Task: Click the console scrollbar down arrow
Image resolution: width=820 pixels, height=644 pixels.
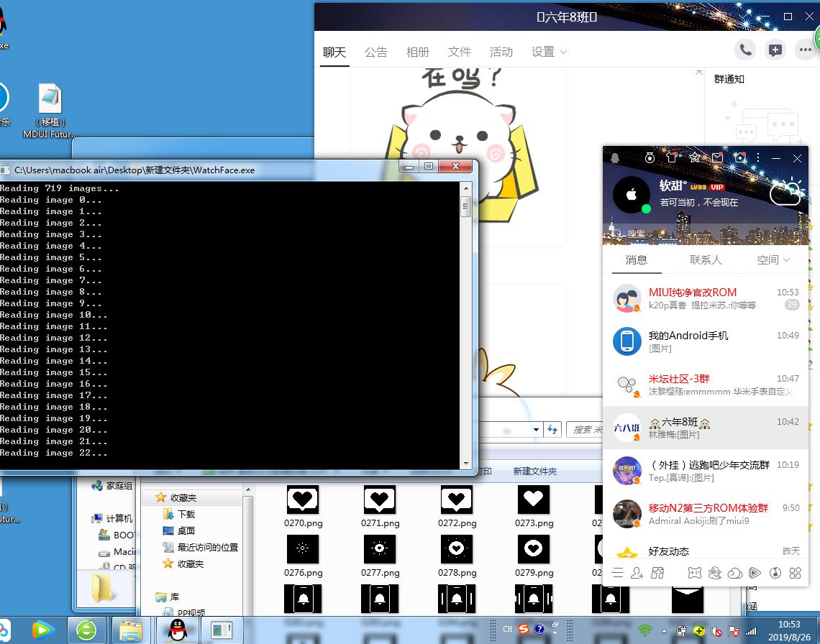Action: coord(465,463)
